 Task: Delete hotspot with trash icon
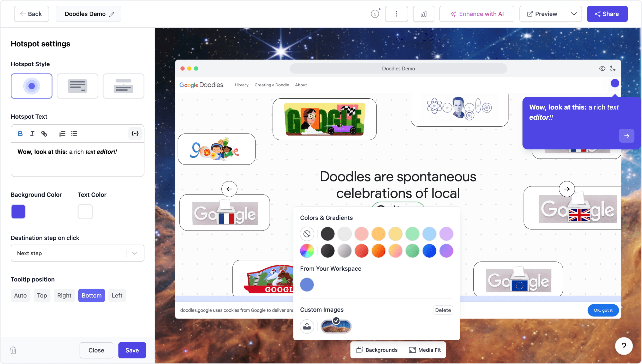[x=13, y=350]
